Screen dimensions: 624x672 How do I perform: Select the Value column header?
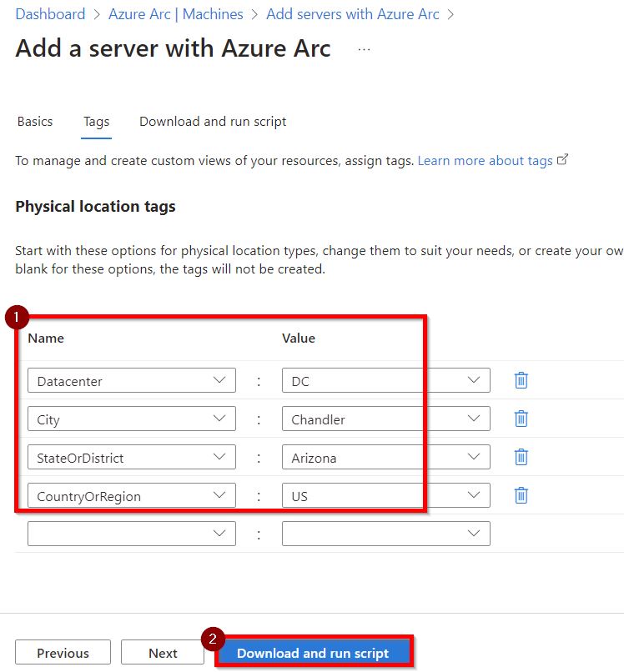pyautogui.click(x=299, y=339)
